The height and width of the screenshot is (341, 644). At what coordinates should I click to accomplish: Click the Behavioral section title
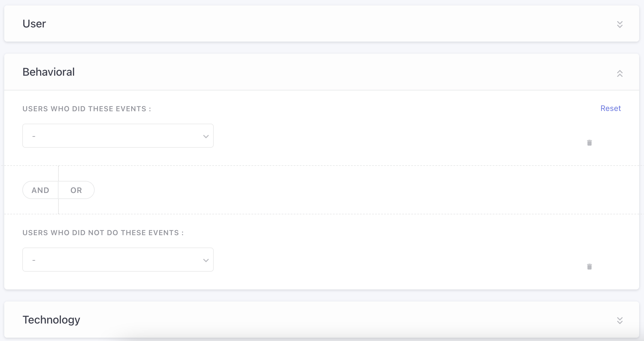[x=49, y=72]
